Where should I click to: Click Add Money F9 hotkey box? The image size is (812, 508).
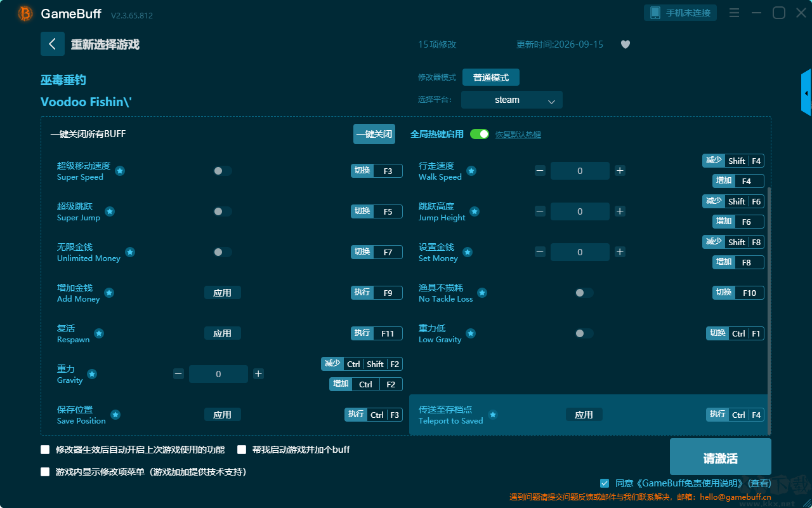377,293
